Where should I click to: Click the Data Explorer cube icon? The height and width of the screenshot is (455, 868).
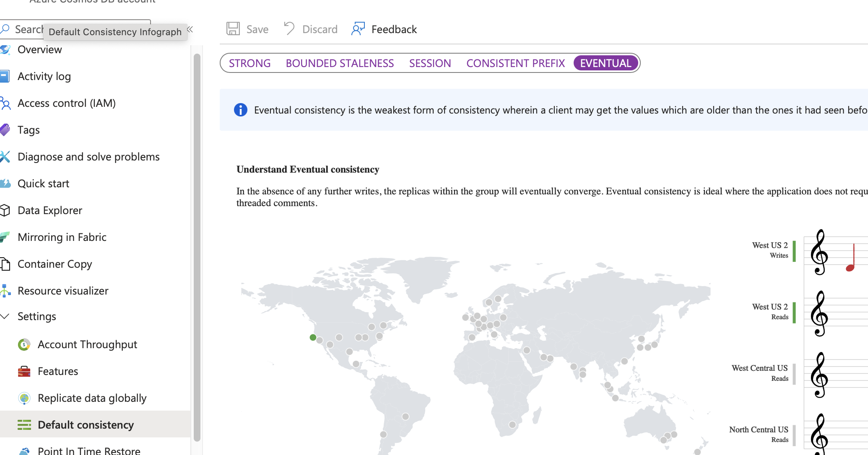[5, 210]
